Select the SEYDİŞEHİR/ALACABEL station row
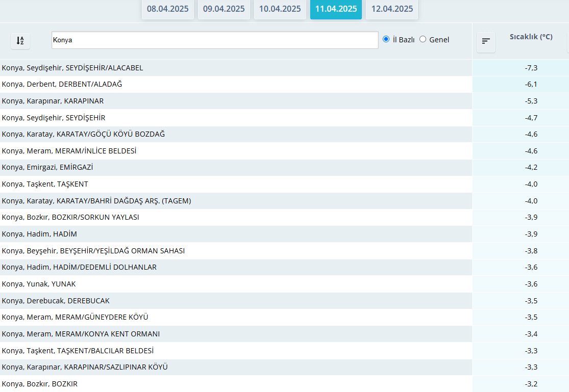 [72, 68]
